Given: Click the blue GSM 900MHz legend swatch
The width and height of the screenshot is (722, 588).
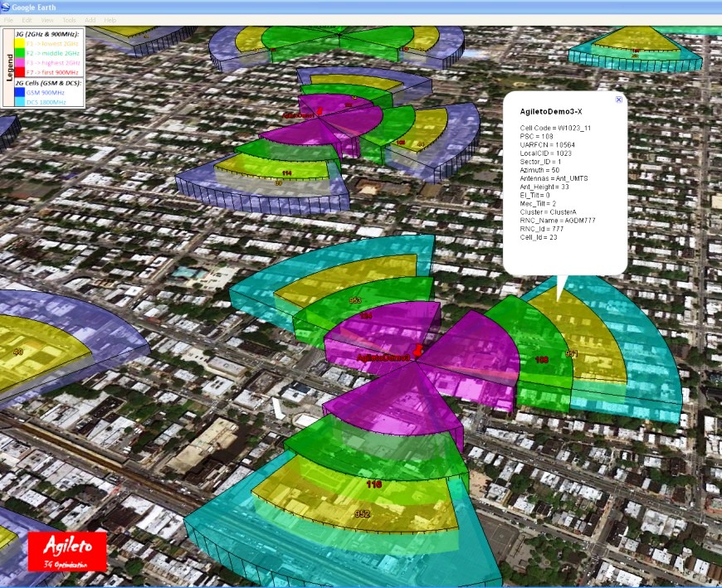Looking at the screenshot, I should tap(20, 92).
